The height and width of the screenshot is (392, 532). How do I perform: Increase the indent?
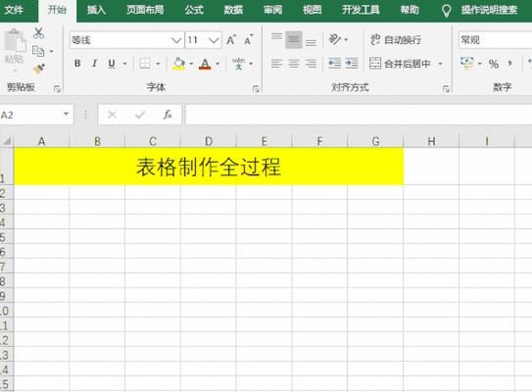[x=352, y=64]
